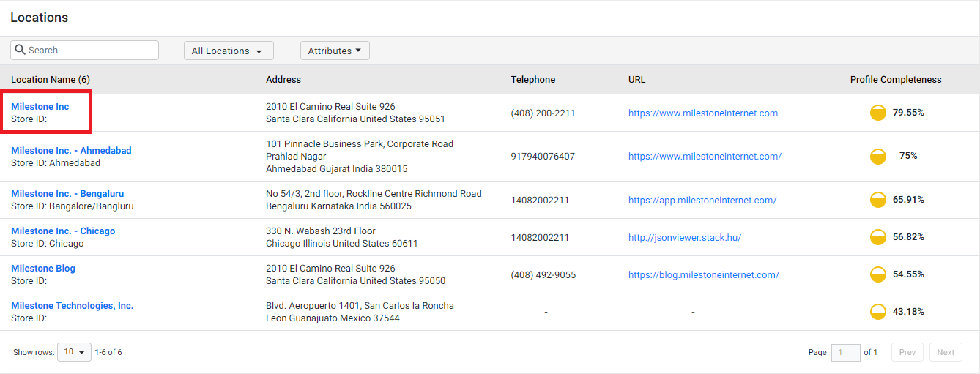Click the 43.18% completeness circle icon
The height and width of the screenshot is (374, 980).
tap(878, 312)
